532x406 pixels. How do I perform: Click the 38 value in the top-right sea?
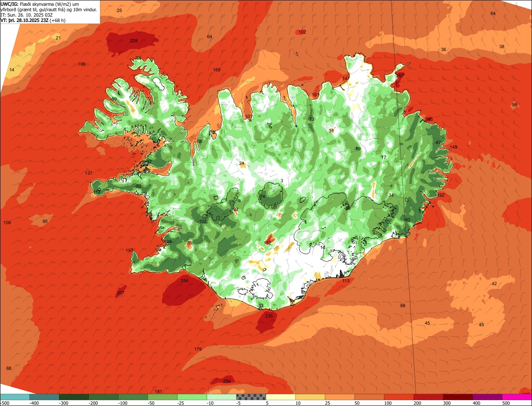[x=502, y=46]
